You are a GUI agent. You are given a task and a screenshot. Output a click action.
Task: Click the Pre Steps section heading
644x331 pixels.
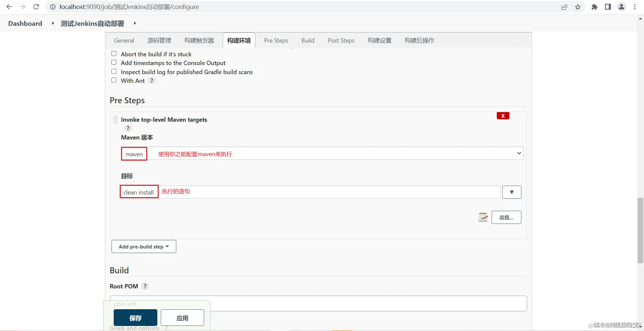127,100
